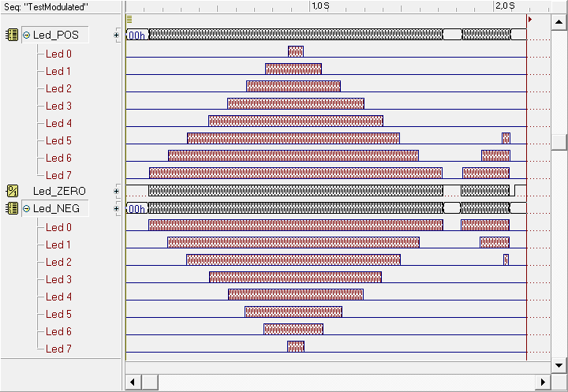Click the Led_ZERO main modulated waveform block
Image resolution: width=568 pixels, height=392 pixels.
coord(296,191)
